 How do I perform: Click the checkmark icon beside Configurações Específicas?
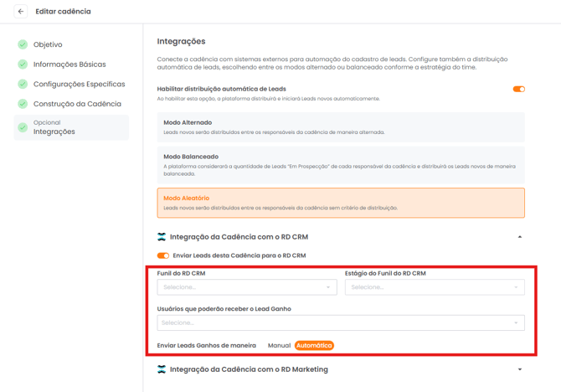pos(23,84)
